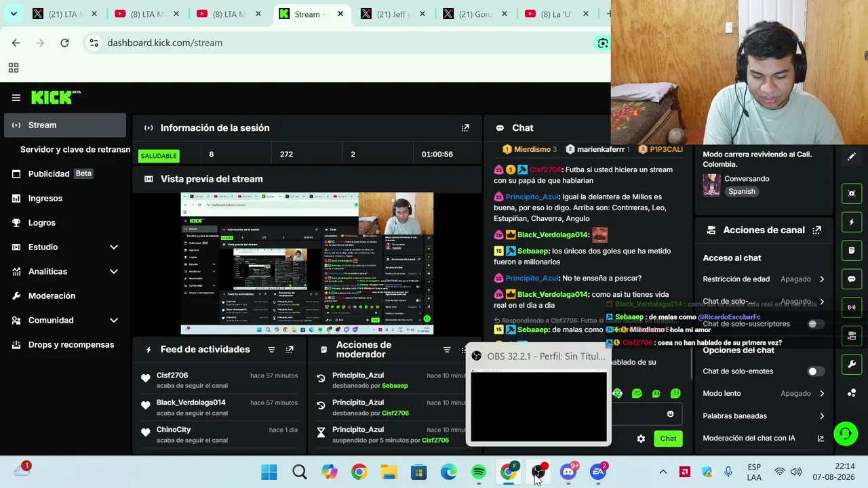Open chat settings gear icon
Viewport: 868px width, 488px height.
coord(641,439)
